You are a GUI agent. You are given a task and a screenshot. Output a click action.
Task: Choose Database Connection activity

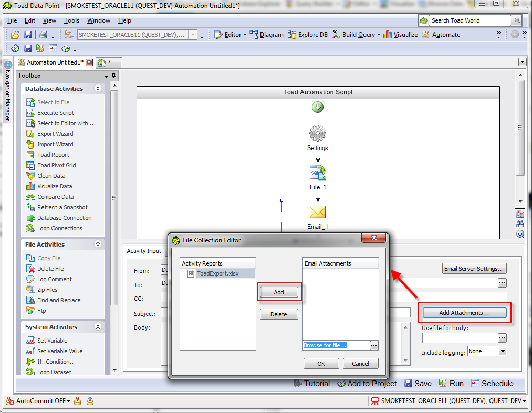[65, 218]
